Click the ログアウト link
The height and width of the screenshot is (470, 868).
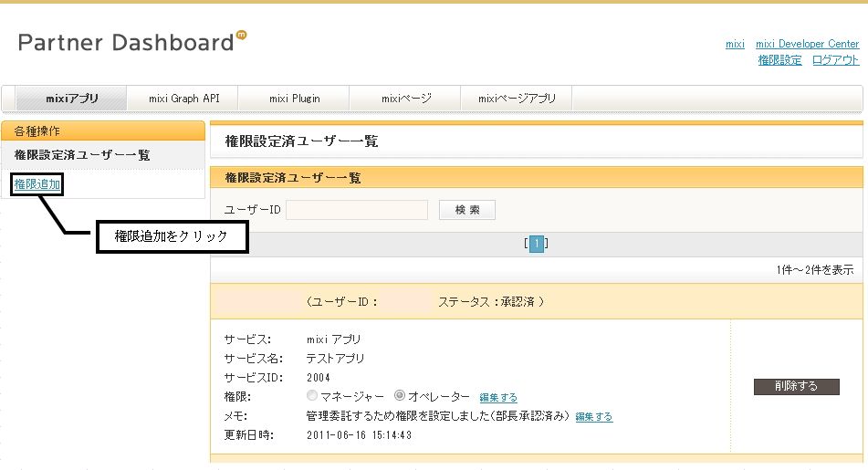click(835, 60)
